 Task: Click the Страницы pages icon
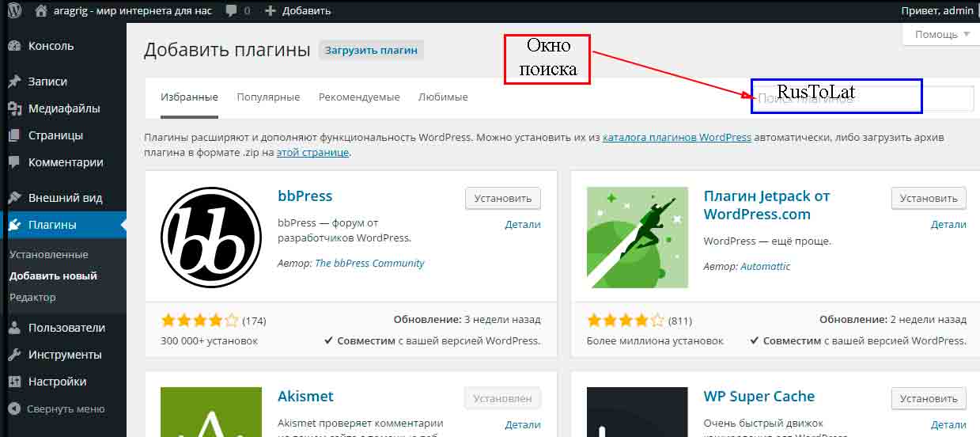coord(14,135)
